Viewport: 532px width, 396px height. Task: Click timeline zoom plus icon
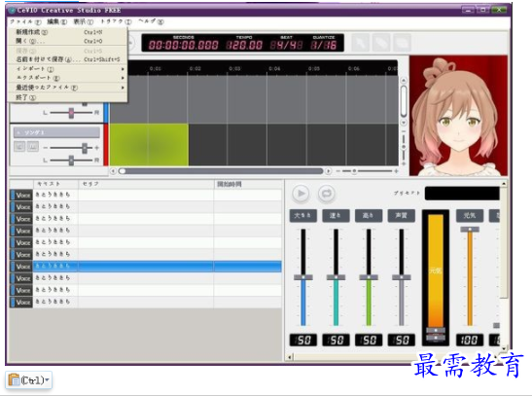[x=396, y=171]
